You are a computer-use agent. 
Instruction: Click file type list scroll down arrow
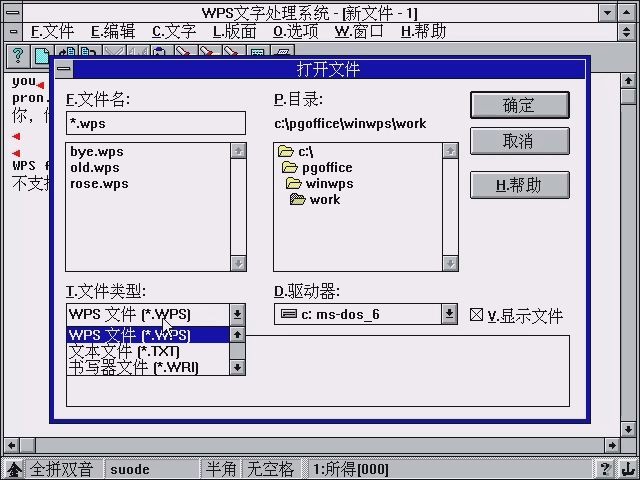coord(237,367)
